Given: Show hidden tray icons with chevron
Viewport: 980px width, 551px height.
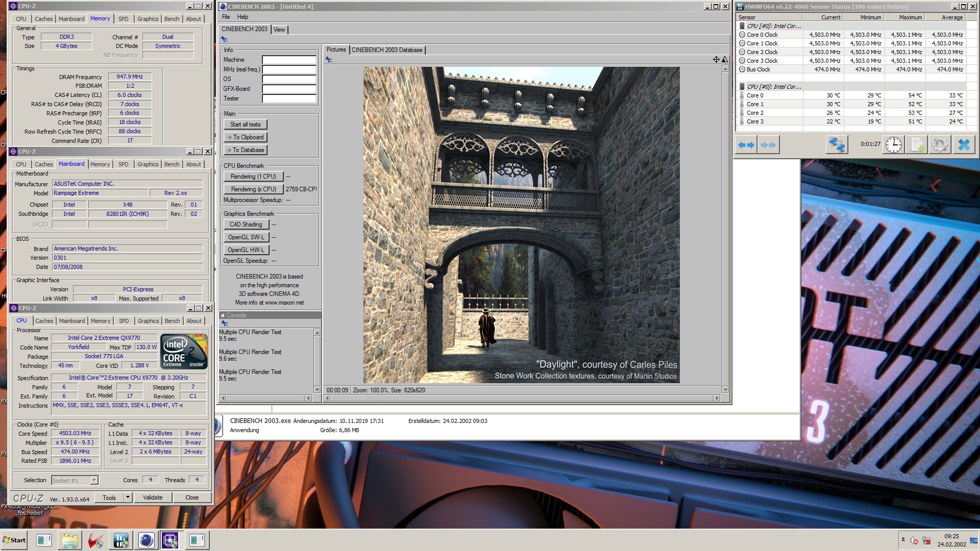Looking at the screenshot, I should [x=903, y=540].
